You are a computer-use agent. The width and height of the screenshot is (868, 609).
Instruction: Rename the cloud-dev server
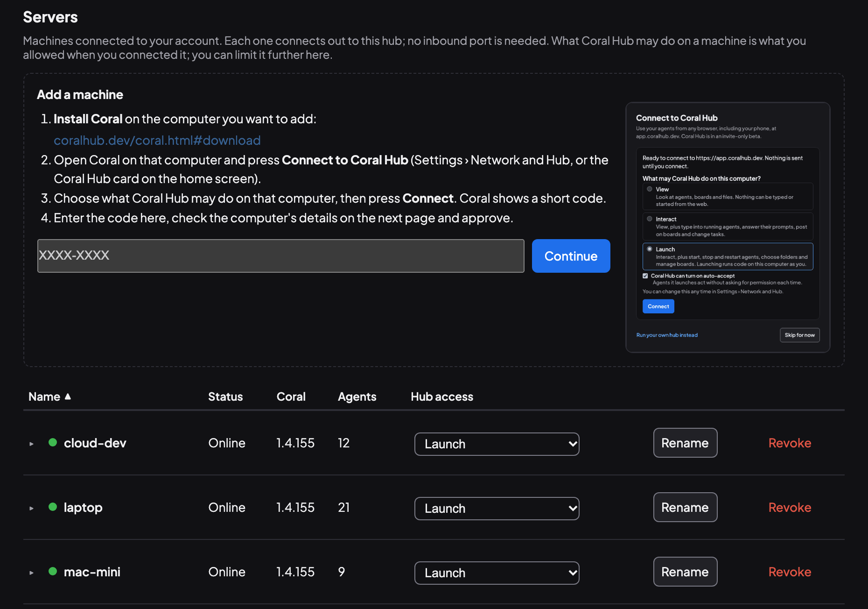[x=685, y=443]
